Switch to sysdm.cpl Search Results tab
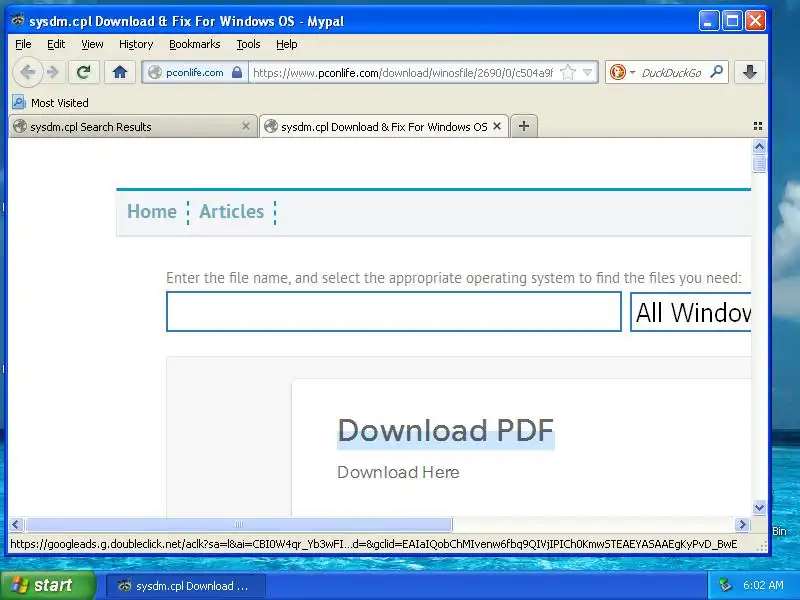Viewport: 800px width, 600px height. click(x=133, y=127)
